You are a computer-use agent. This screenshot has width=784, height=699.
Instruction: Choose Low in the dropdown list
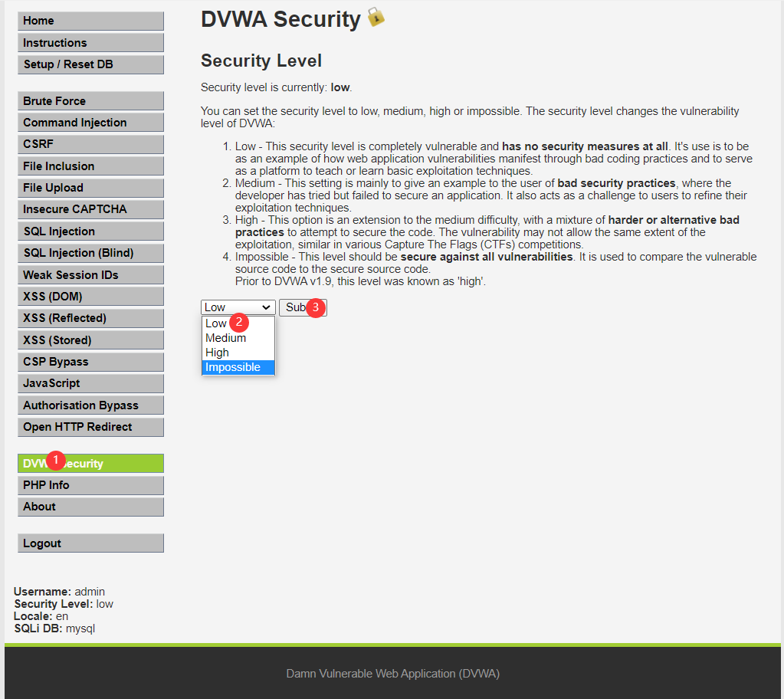(238, 323)
